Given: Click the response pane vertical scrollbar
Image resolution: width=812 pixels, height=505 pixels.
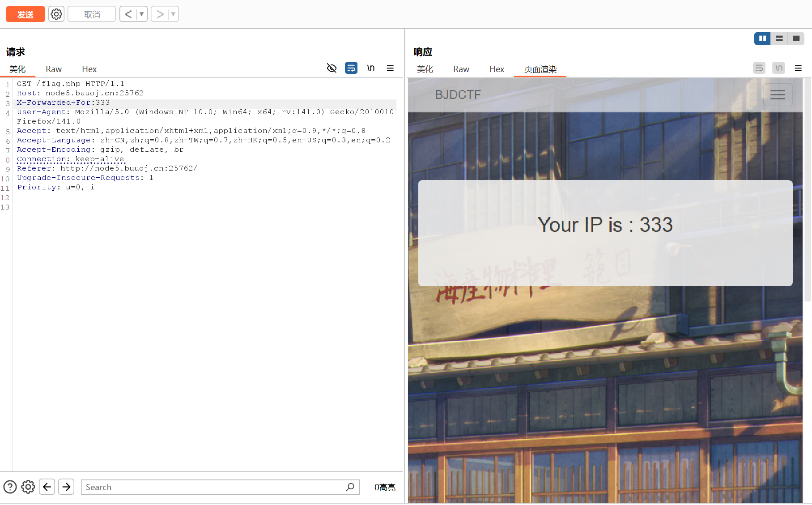Looking at the screenshot, I should (808, 190).
